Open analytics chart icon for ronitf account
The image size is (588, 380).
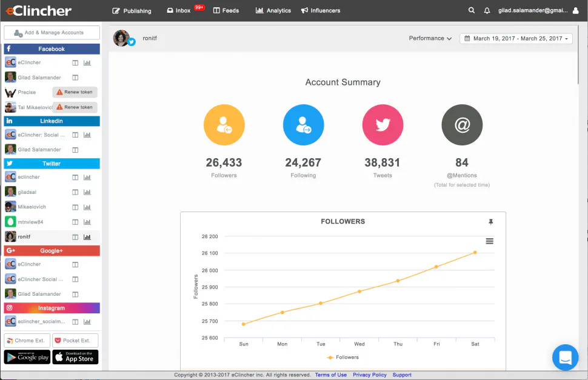[87, 237]
